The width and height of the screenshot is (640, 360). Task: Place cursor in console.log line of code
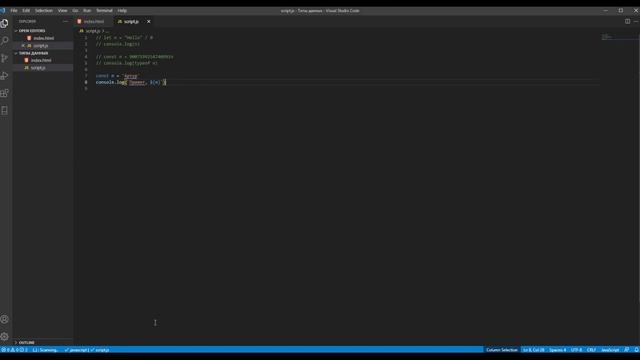point(131,82)
